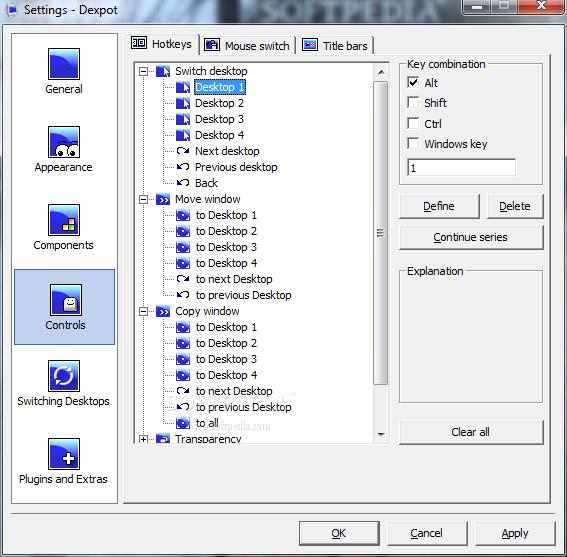Viewport: 567px width, 557px height.
Task: Click the Dexpot title bar icon
Action: [x=12, y=10]
